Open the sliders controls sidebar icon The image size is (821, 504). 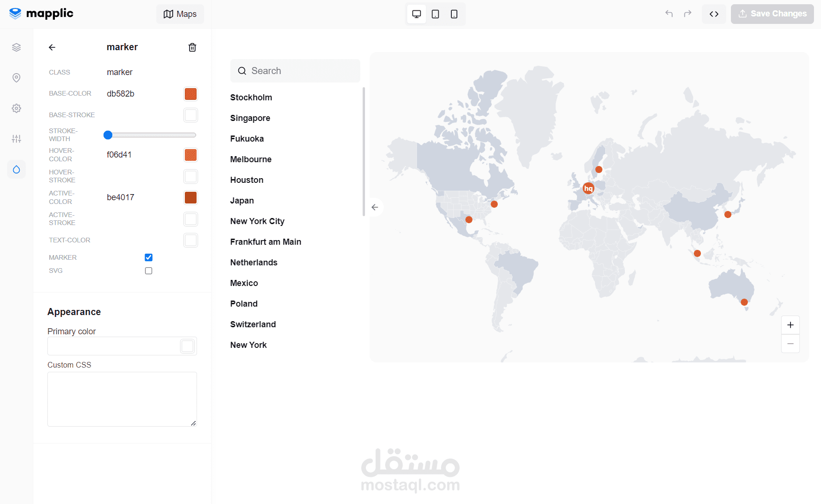point(16,139)
